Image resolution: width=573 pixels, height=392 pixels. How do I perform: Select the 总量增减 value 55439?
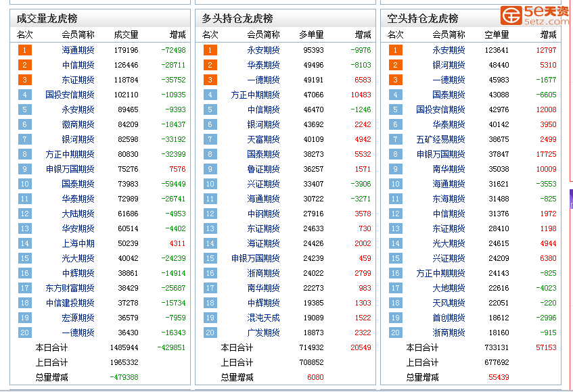[499, 377]
